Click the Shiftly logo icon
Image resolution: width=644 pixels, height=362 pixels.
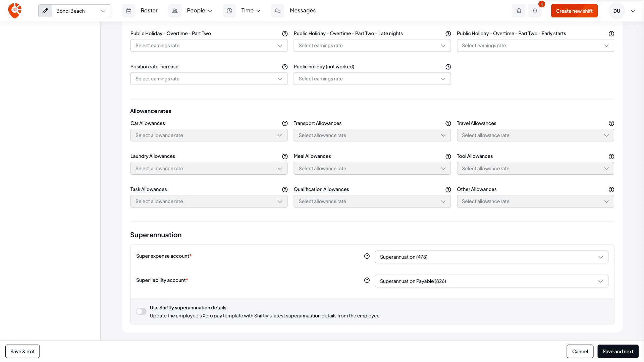[x=15, y=11]
